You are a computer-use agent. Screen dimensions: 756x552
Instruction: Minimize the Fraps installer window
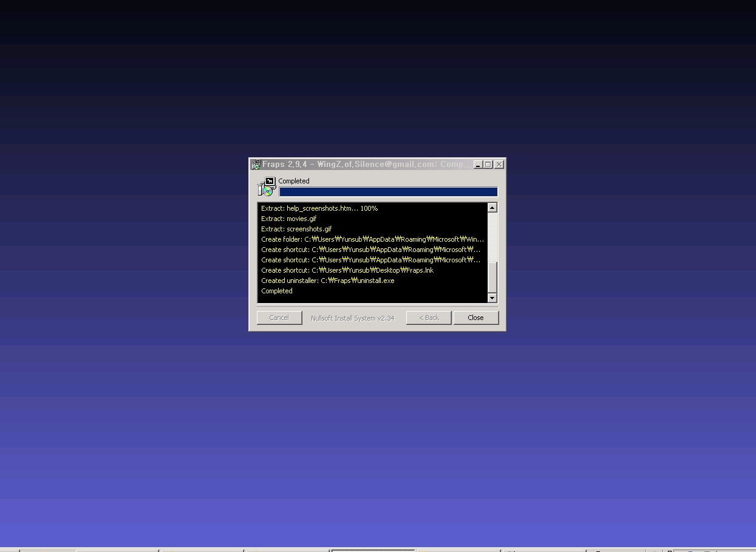478,165
